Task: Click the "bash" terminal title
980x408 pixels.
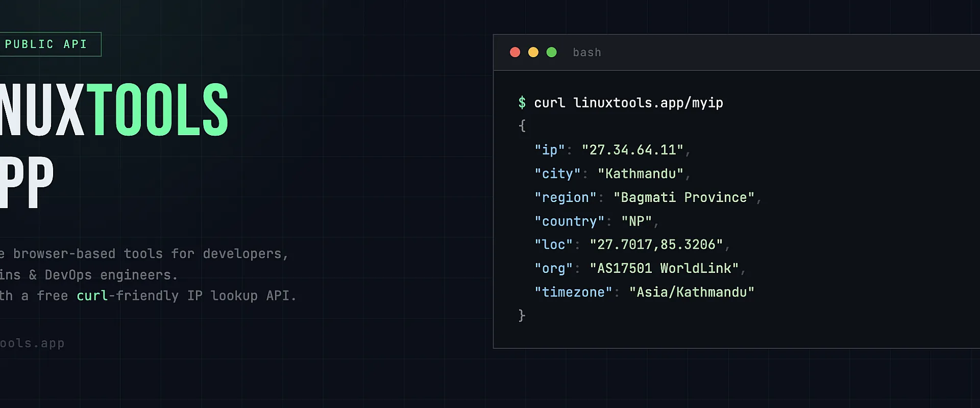Action: point(587,53)
